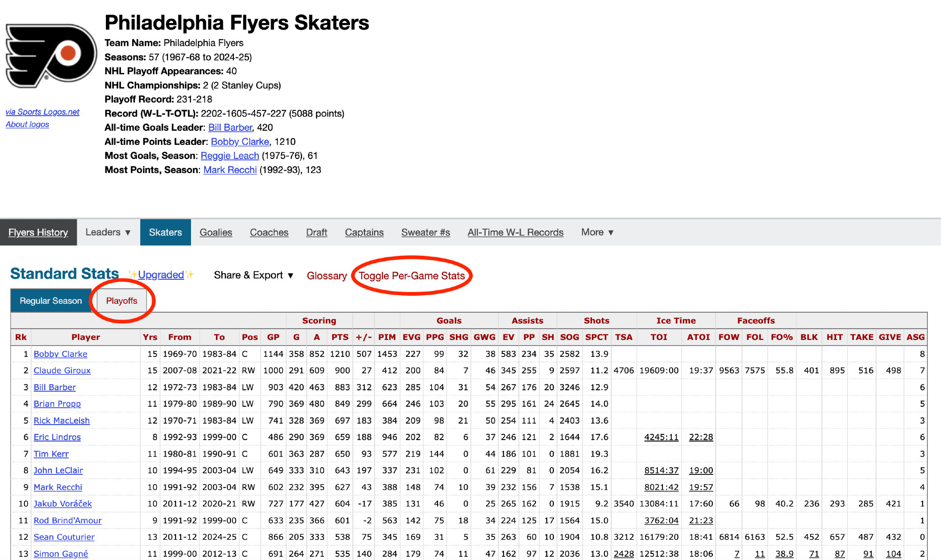Viewport: 941px width, 560px height.
Task: Click the Philadelphia Flyers logo image
Action: (51, 56)
